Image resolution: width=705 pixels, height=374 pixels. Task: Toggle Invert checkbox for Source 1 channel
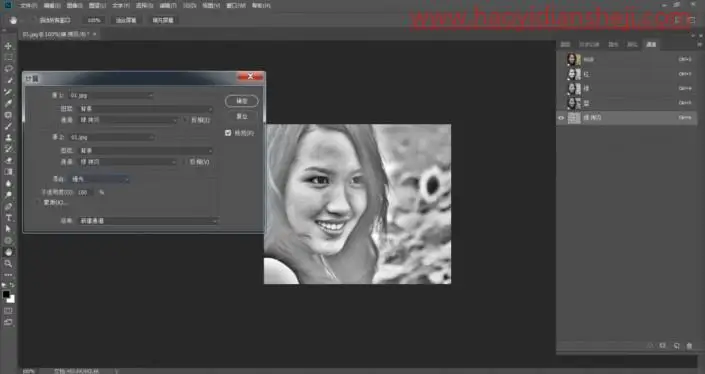186,120
